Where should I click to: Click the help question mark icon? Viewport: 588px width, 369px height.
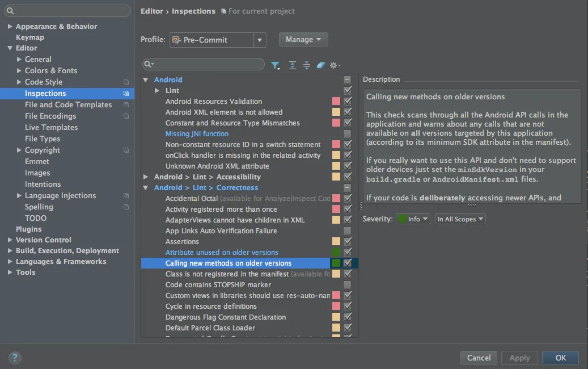tap(15, 358)
